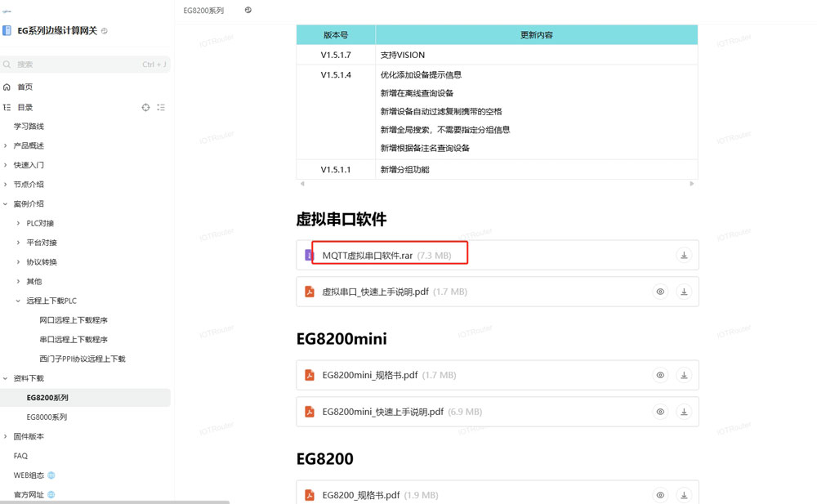
Task: Download EG8200mini_规格书.pdf via its download icon
Action: [x=684, y=376]
